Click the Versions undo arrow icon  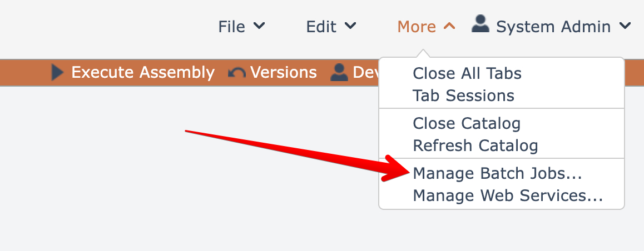tap(237, 73)
